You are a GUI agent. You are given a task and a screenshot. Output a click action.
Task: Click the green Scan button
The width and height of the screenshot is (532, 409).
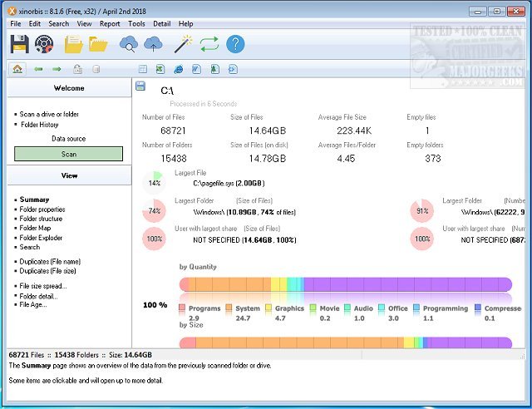[68, 154]
